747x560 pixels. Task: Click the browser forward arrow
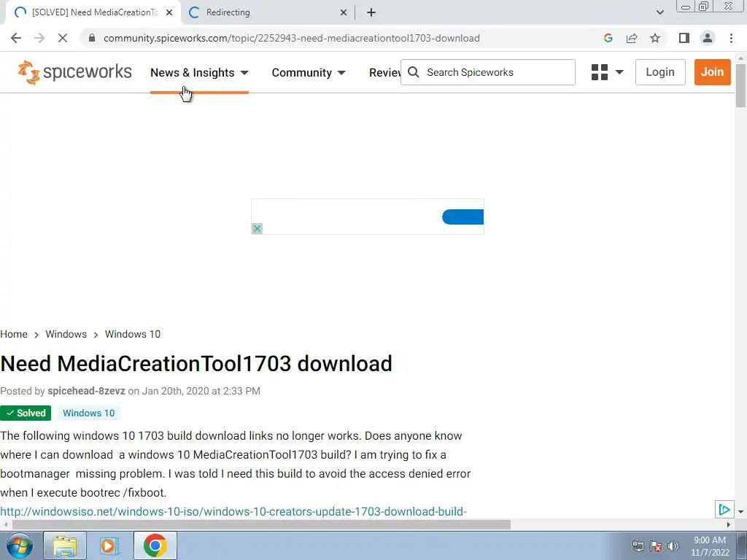[39, 38]
